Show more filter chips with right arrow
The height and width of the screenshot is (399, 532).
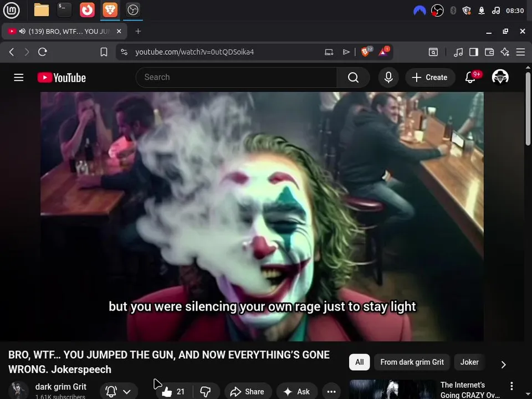(504, 365)
